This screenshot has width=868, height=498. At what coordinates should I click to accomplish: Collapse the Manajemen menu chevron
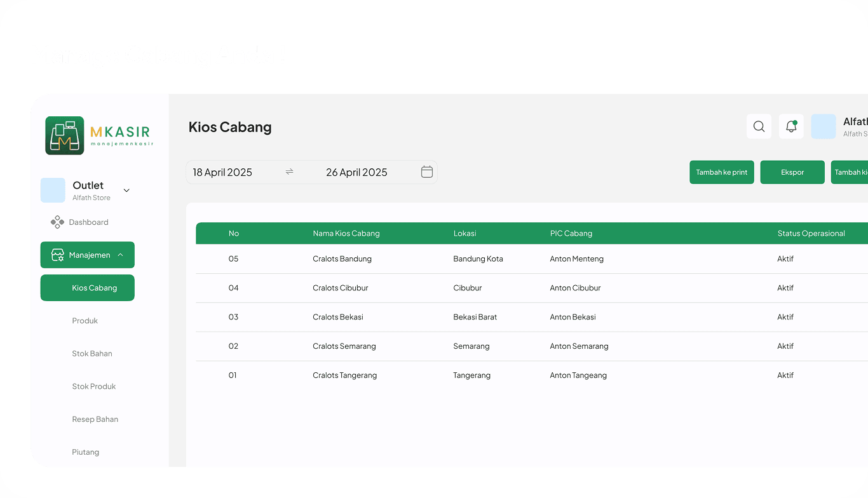[121, 255]
